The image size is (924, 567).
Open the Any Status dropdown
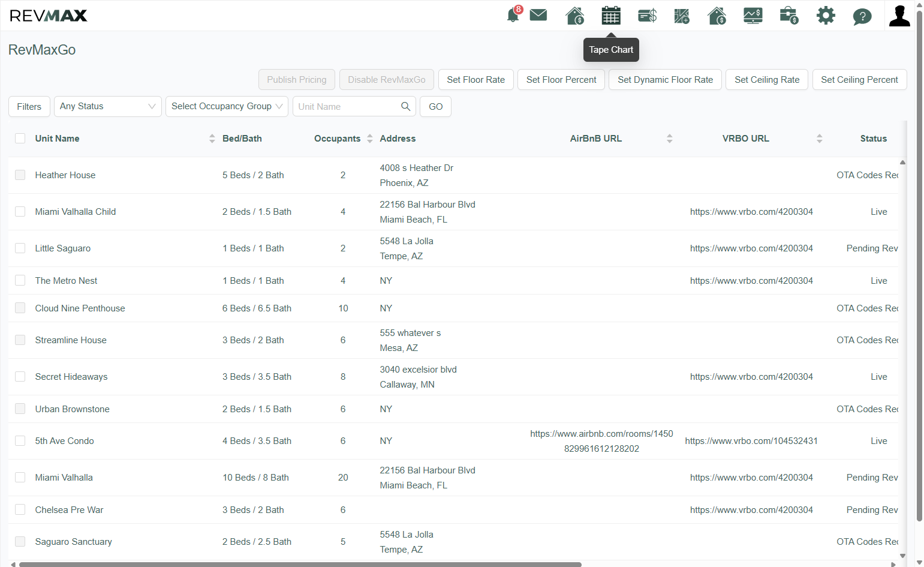point(108,106)
